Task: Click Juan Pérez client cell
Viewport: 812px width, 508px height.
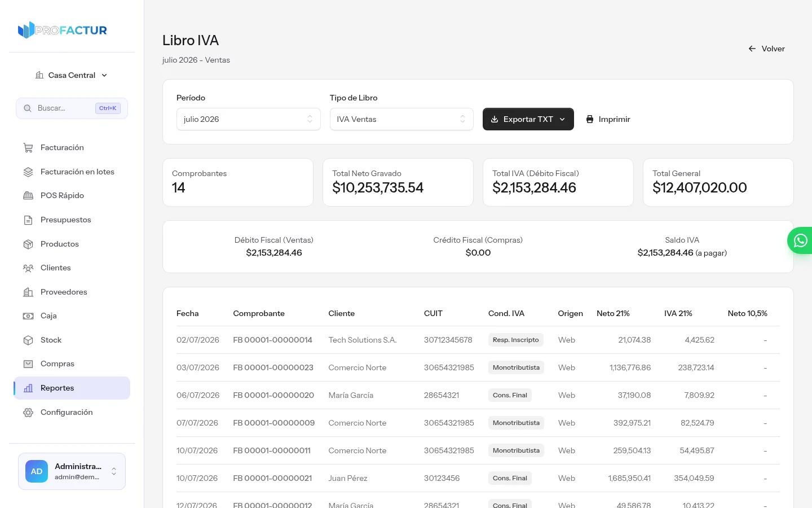Action: click(x=348, y=478)
